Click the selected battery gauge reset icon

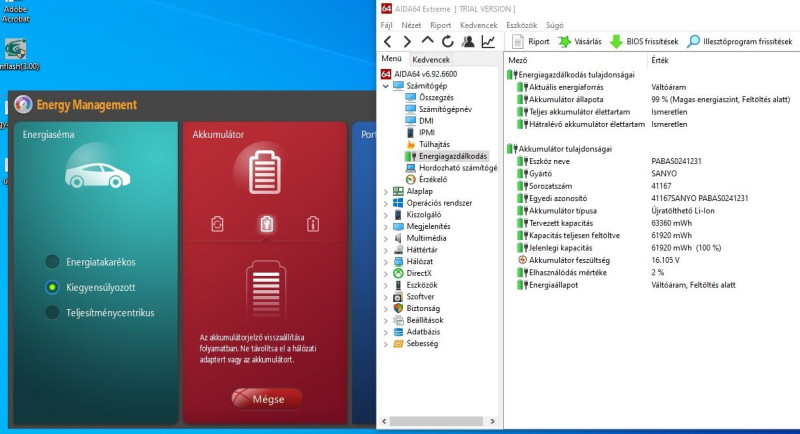pyautogui.click(x=266, y=224)
